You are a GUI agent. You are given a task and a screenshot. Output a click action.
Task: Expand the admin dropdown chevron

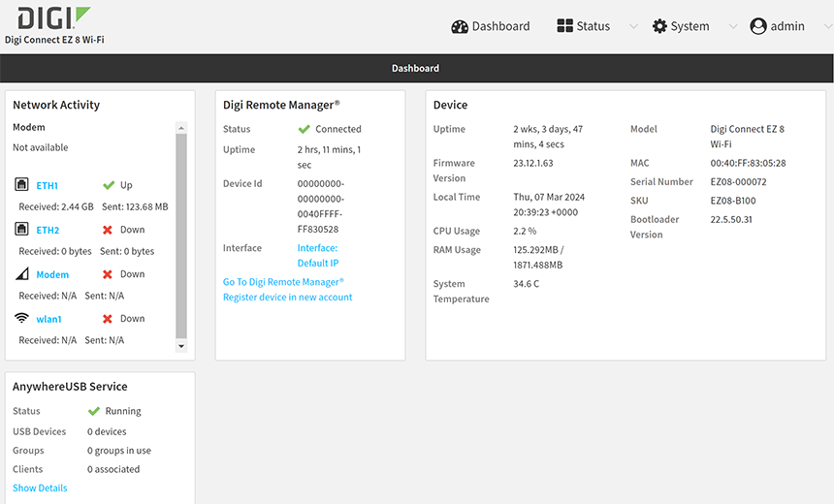coord(828,26)
